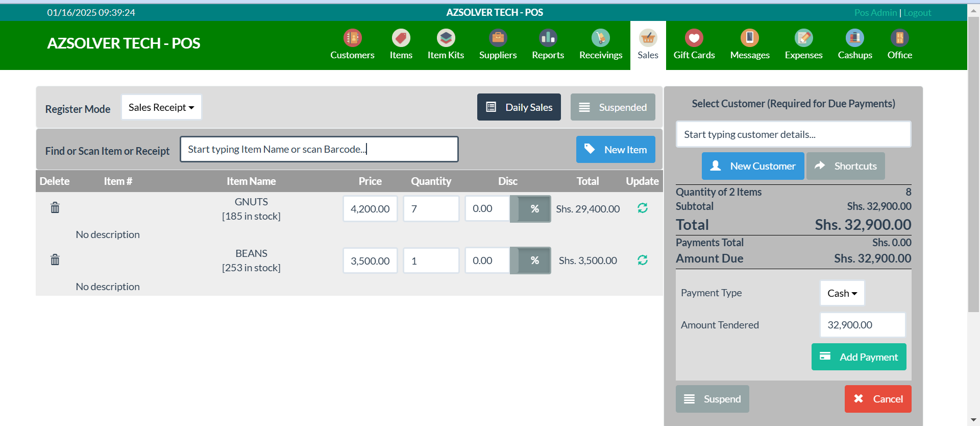Toggle the percent discount type for GNUTS

(531, 209)
